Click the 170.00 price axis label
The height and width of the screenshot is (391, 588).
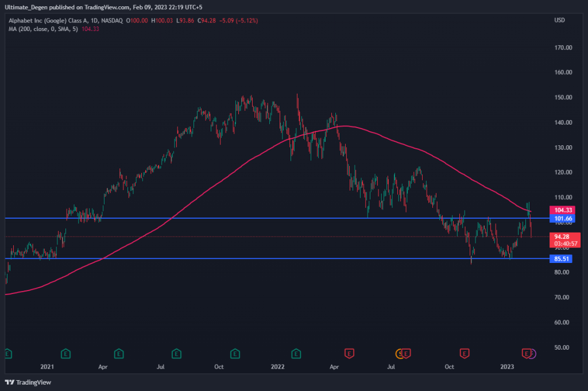point(563,48)
